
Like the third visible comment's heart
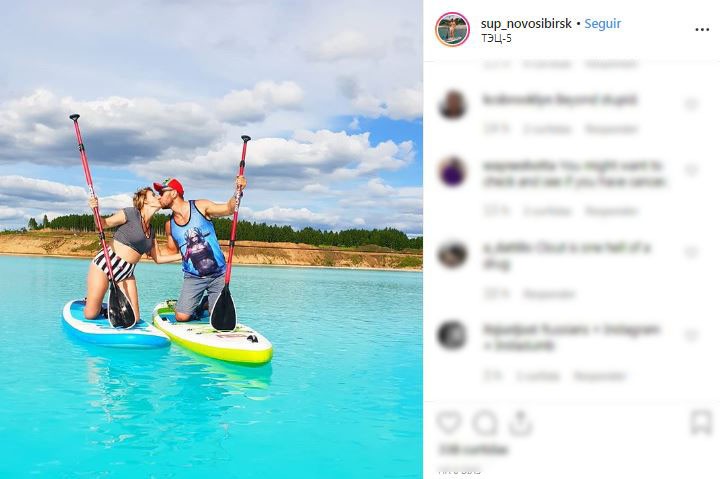pyautogui.click(x=692, y=252)
